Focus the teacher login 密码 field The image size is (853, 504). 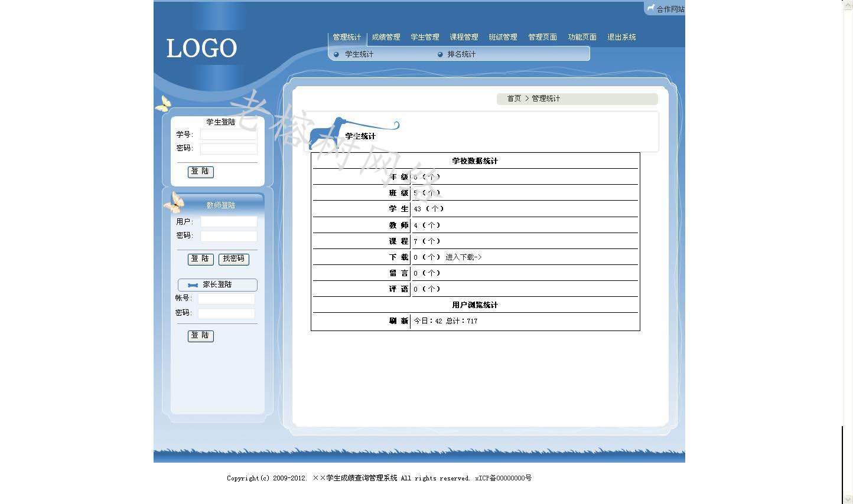coord(229,236)
